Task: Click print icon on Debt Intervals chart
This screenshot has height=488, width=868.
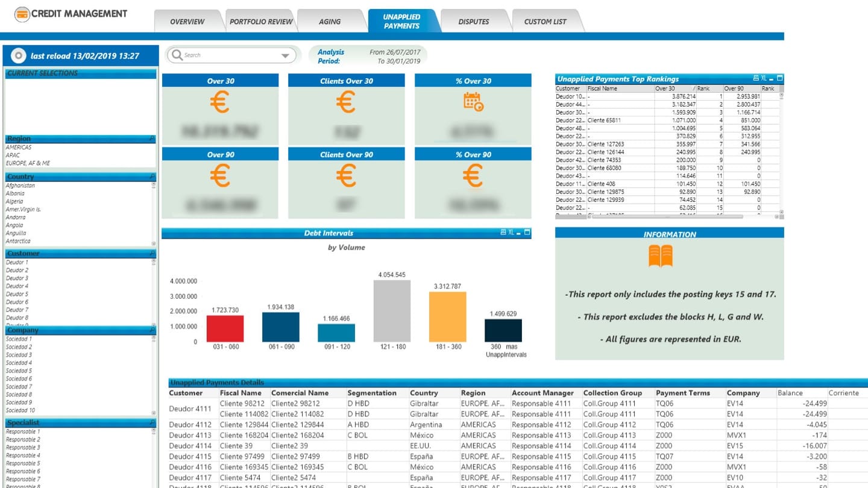Action: [x=503, y=233]
